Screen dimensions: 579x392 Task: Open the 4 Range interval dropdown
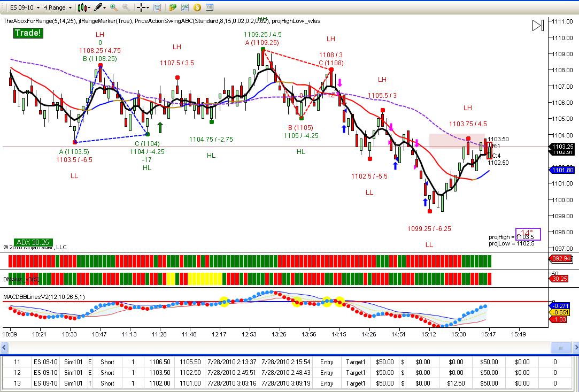point(57,7)
